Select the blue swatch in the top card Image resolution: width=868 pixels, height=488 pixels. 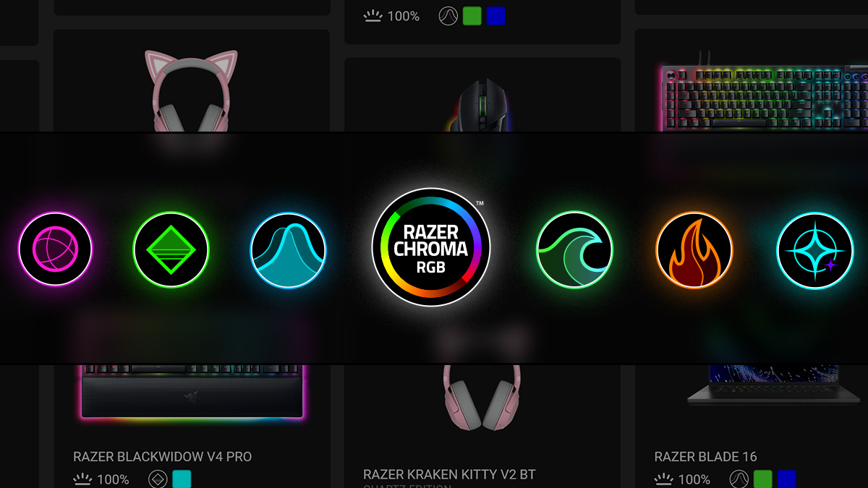[495, 16]
